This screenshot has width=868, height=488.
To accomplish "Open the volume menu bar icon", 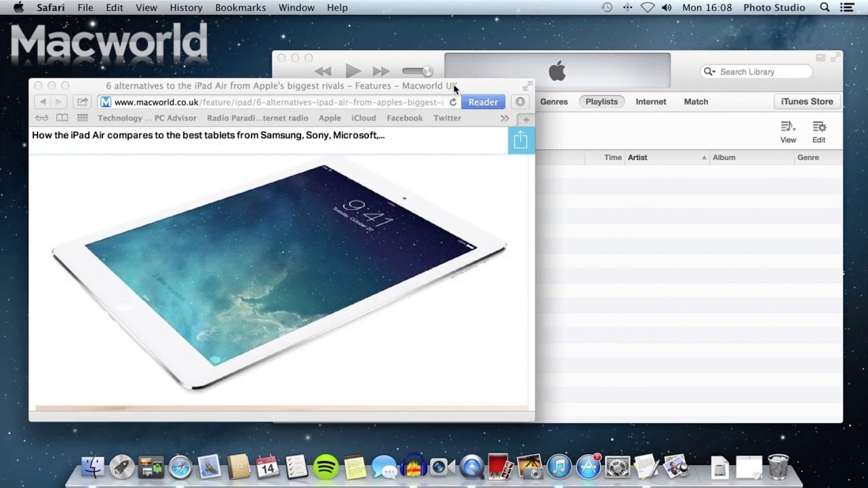I will point(667,7).
